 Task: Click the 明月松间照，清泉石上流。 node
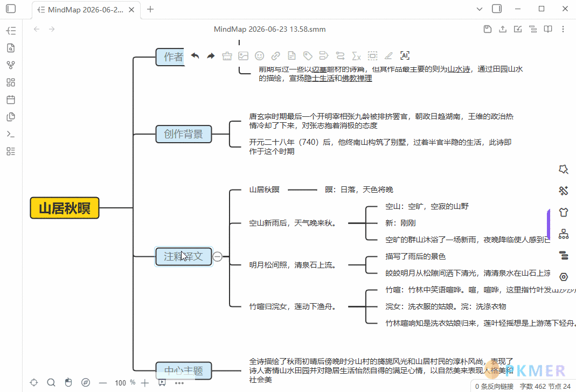pos(293,264)
